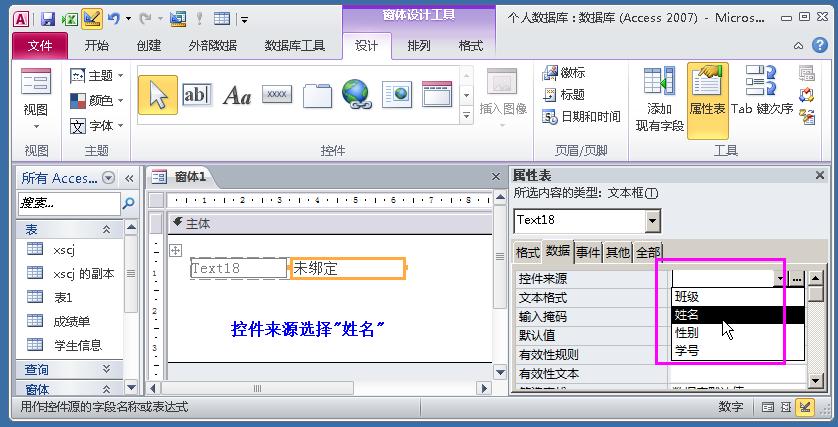
Task: Open the 事件 tab in property sheet
Action: pos(588,253)
